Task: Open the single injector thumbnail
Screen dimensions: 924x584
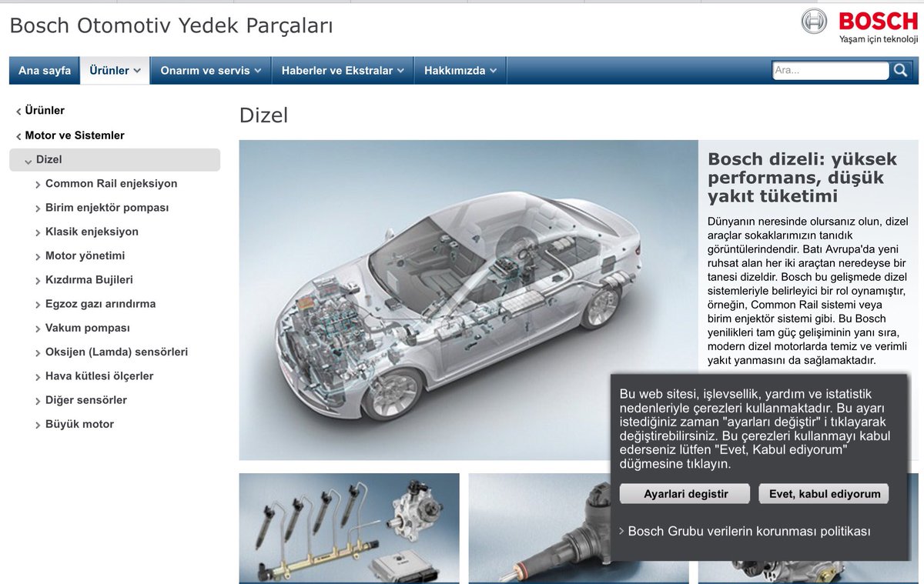Action: [x=540, y=529]
